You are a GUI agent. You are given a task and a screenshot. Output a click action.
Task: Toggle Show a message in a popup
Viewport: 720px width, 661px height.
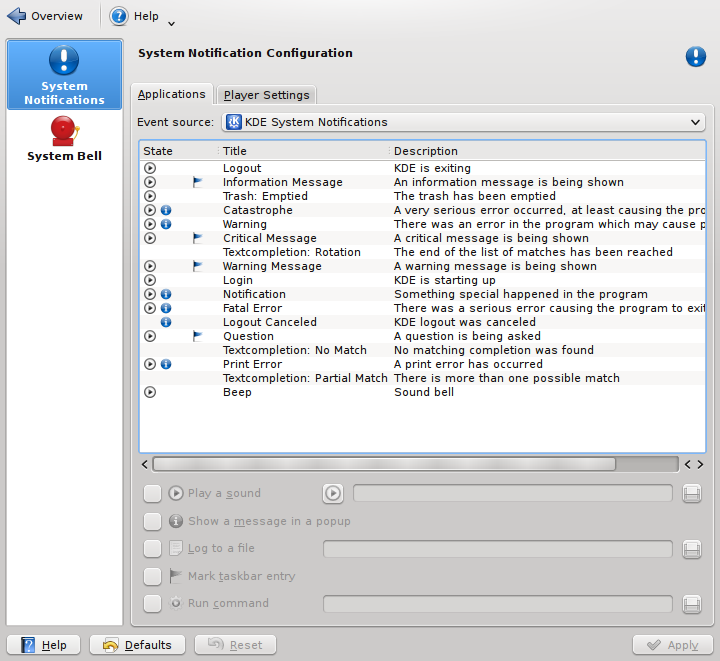pyautogui.click(x=152, y=521)
